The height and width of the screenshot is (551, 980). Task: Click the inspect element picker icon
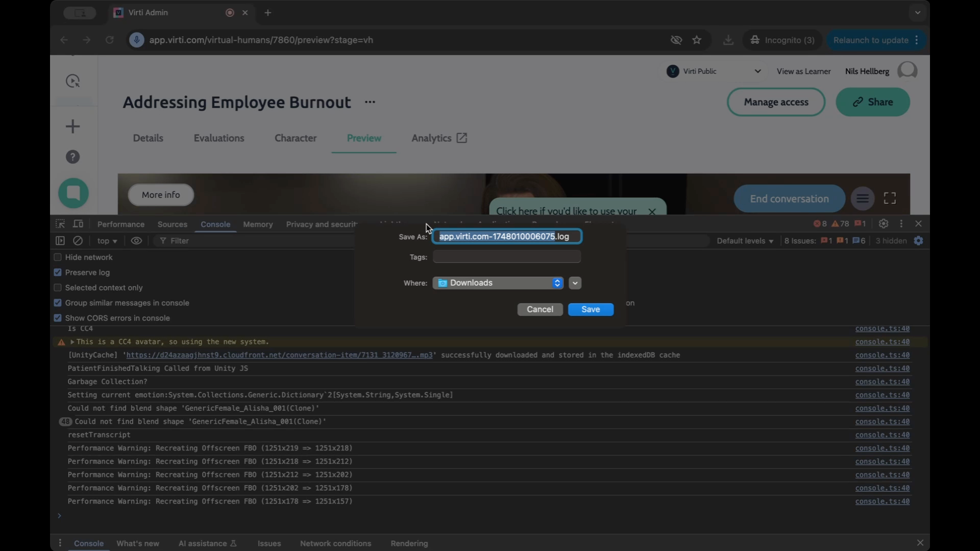60,224
